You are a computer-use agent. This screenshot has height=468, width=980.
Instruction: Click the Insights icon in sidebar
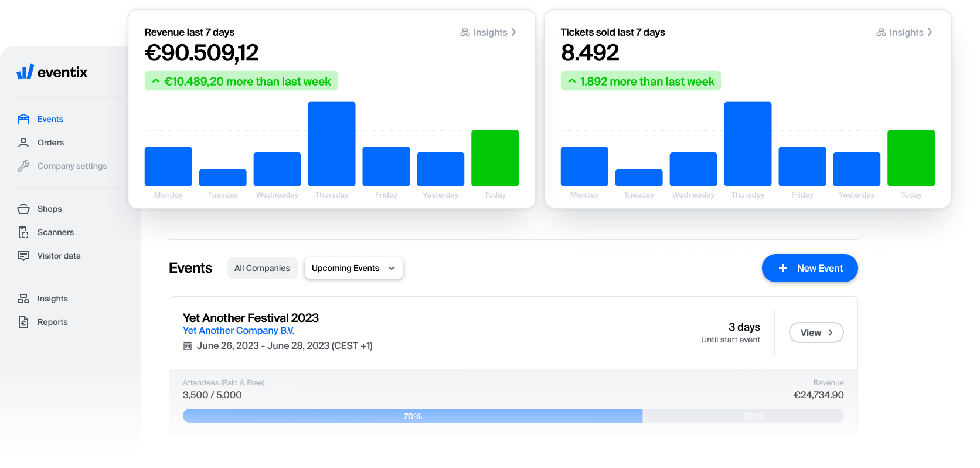tap(23, 299)
